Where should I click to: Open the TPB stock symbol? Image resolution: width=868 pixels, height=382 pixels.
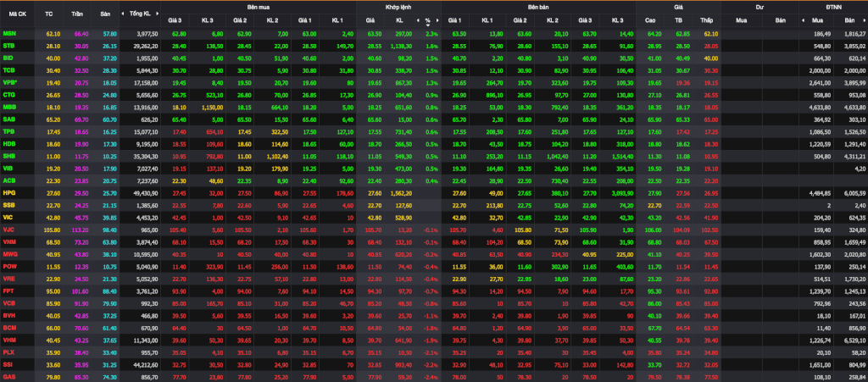8,130
